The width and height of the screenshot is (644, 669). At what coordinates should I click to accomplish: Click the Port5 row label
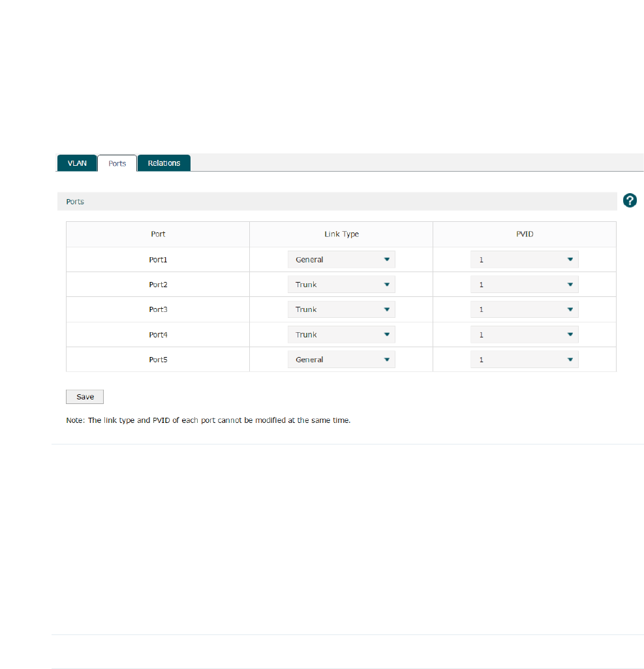click(x=158, y=360)
